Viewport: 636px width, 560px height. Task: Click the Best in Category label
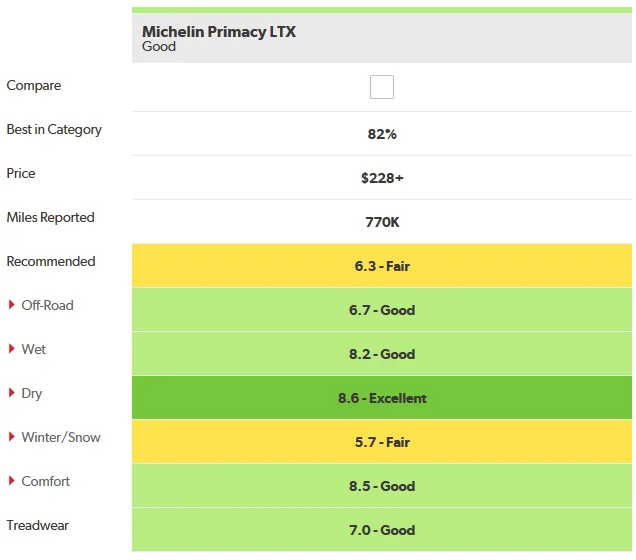tap(54, 129)
